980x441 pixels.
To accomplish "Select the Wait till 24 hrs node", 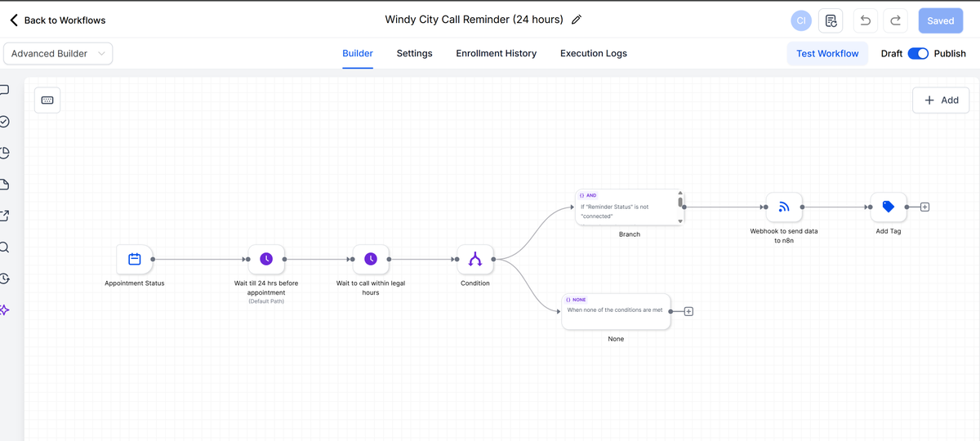I will [x=266, y=259].
